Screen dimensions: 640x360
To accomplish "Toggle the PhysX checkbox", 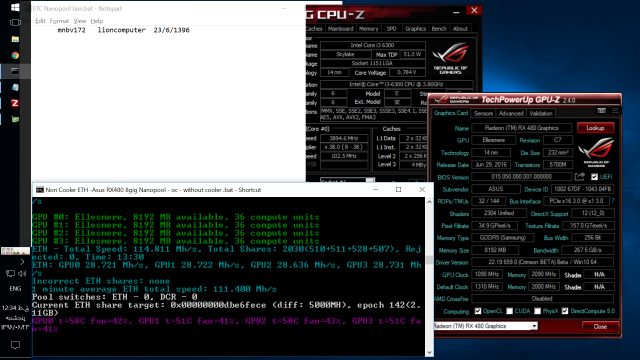I will click(538, 311).
